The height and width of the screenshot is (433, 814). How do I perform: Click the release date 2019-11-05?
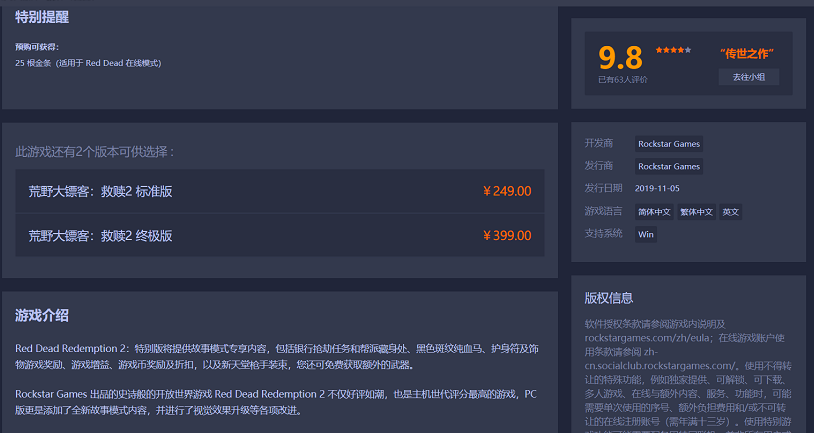pyautogui.click(x=657, y=188)
